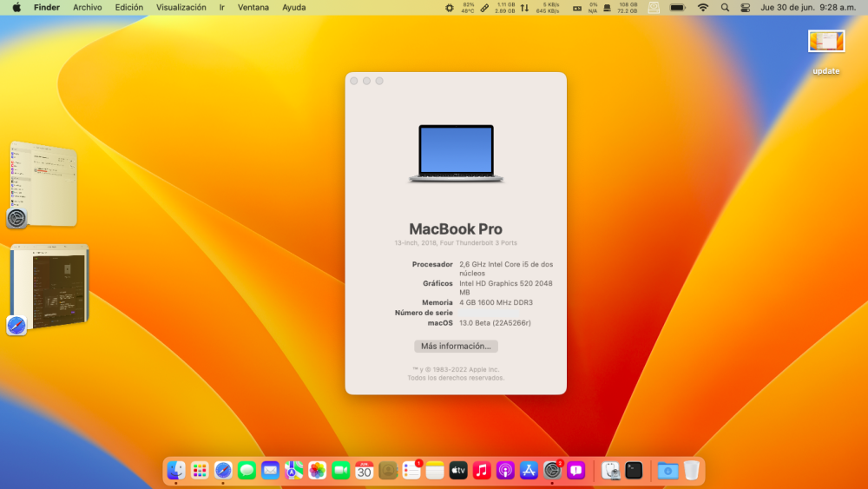Click the memory usage stats in menu bar
This screenshot has height=489, width=868.
click(x=498, y=8)
